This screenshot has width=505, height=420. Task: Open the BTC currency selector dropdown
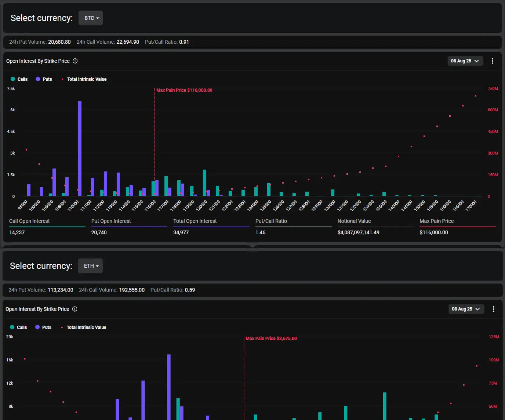pos(91,18)
